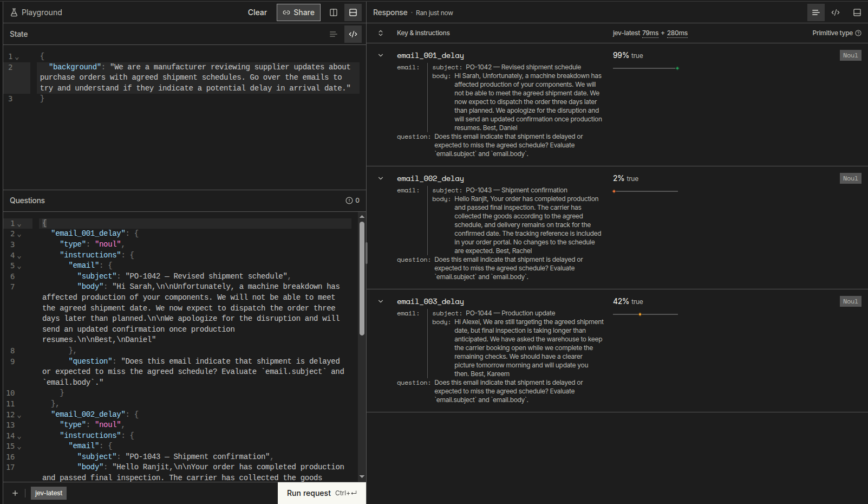Expand or collapse all response rows
868x504 pixels.
point(381,33)
